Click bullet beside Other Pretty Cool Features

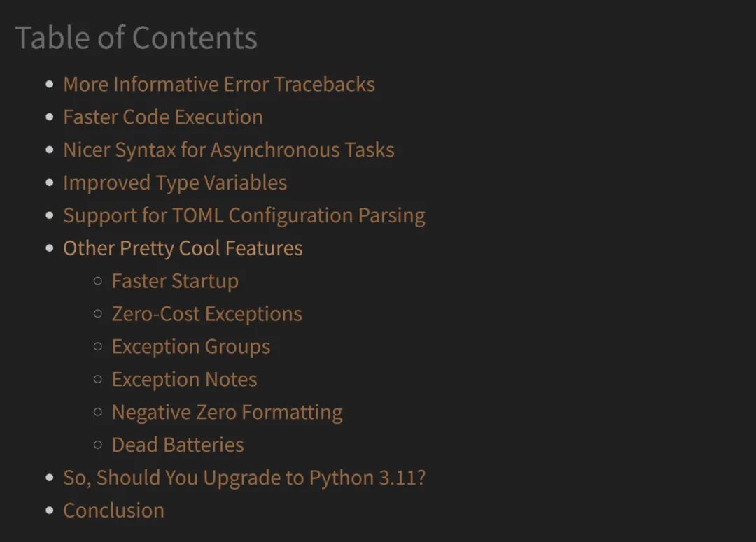pos(49,248)
